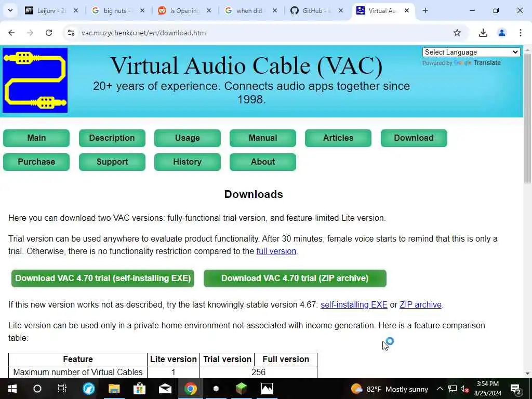Click the Lite version column header

pos(174,360)
